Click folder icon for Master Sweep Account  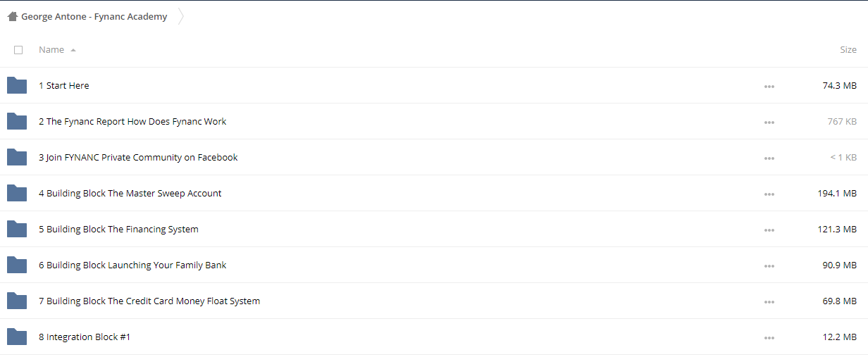[17, 193]
